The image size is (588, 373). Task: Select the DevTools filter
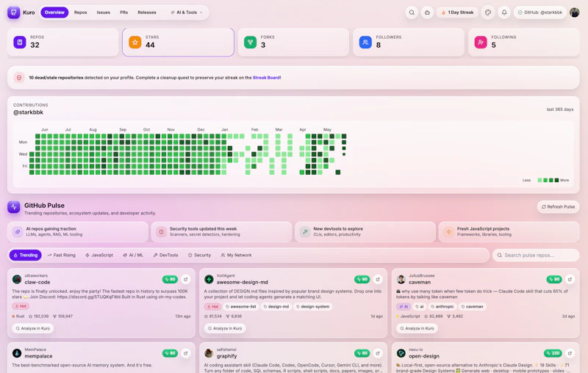[166, 255]
